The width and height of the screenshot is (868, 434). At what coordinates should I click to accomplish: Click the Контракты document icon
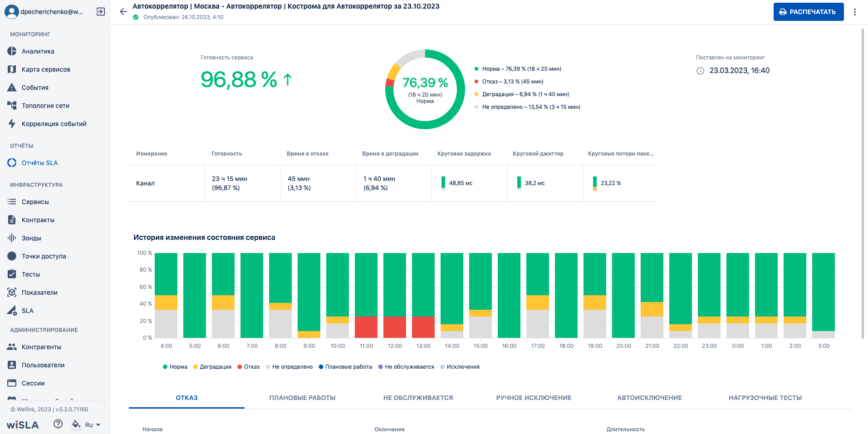(12, 220)
